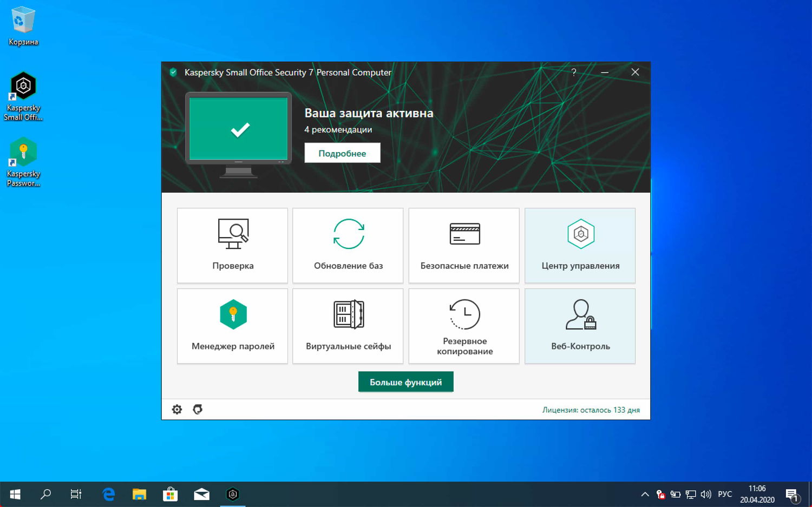
Task: Open the Центр управления management console
Action: coord(580,245)
